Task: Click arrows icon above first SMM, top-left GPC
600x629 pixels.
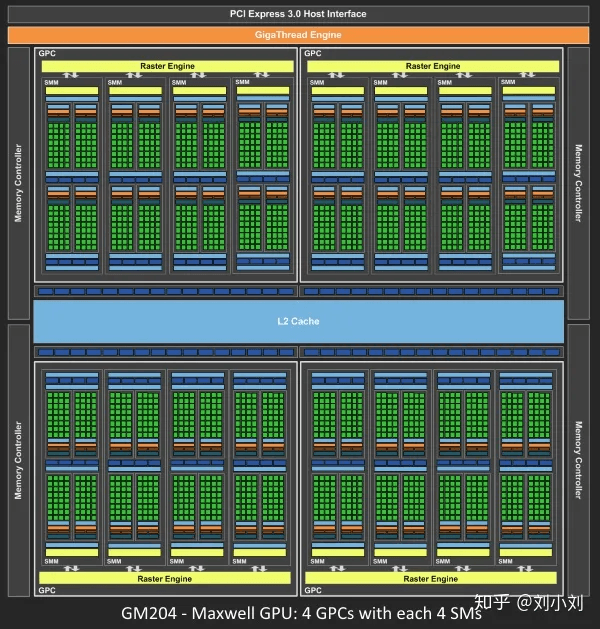Action: [x=71, y=75]
